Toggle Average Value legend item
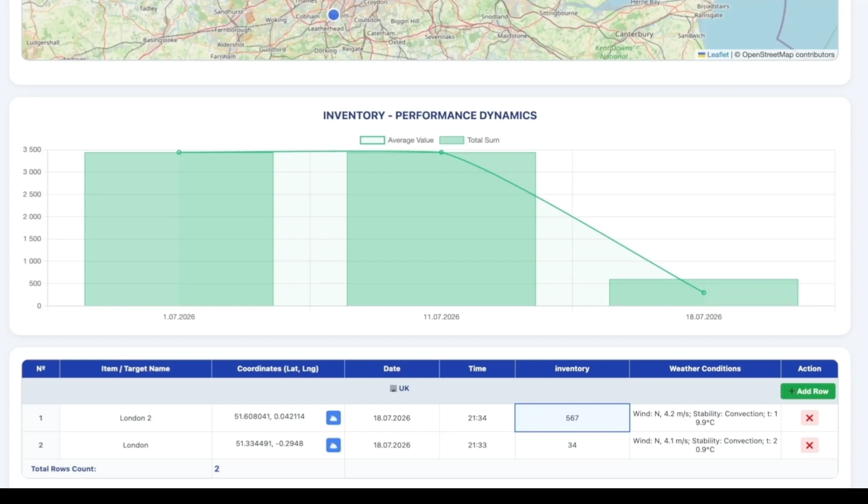This screenshot has width=868, height=504. [x=397, y=140]
